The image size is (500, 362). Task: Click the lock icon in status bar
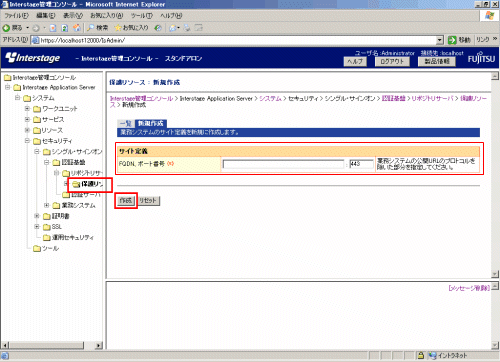[x=421, y=355]
